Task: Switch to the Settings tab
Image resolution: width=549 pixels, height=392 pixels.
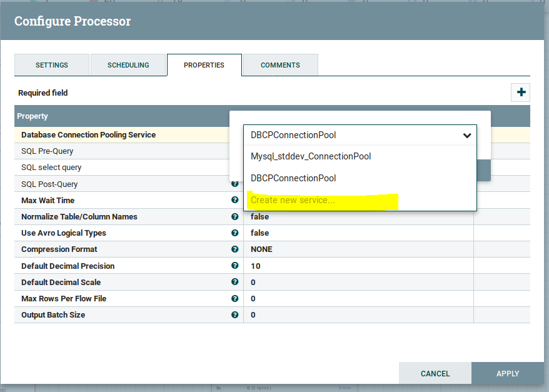Action: (52, 65)
